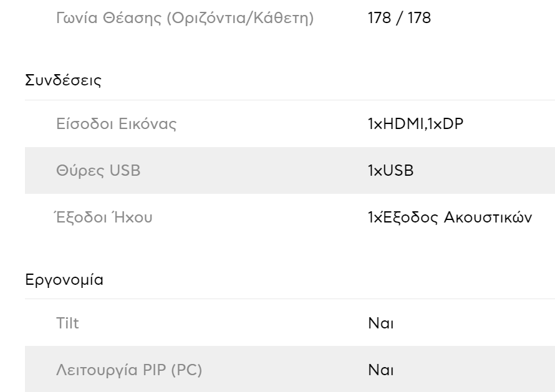Click the Λειτουργία PIP (PC) label
Screen dimensions: 555x392
point(129,370)
